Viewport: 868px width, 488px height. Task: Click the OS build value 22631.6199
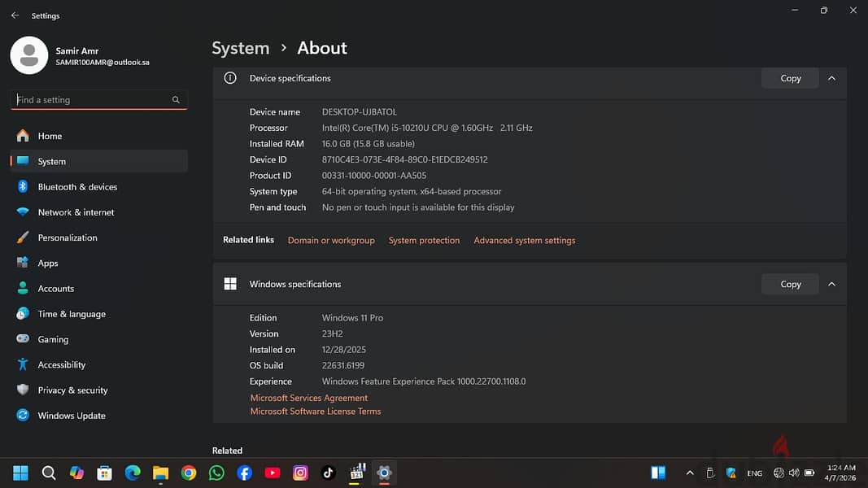click(342, 365)
